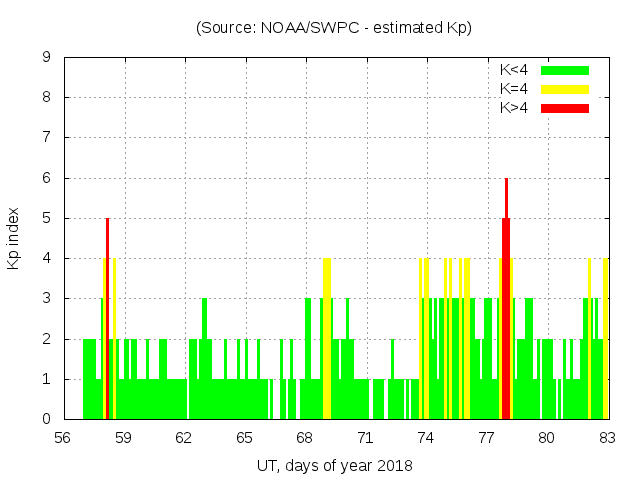Click x-axis tick label 83
Screen dimensions: 640x480
(x=607, y=438)
